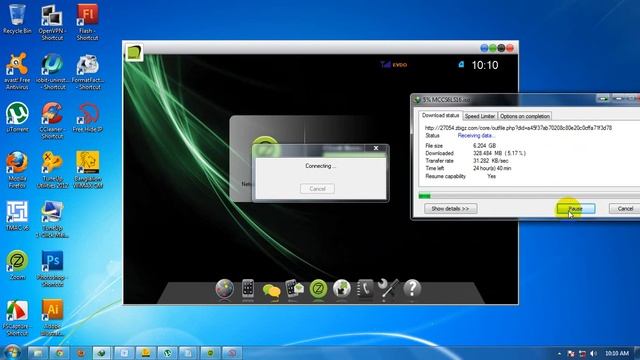Click the house icon near the 10:10 clock
Viewport: 640px width, 360px height.
[x=461, y=64]
